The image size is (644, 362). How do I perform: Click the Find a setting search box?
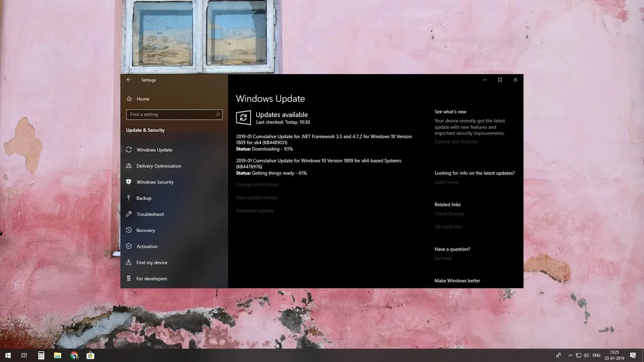point(174,114)
